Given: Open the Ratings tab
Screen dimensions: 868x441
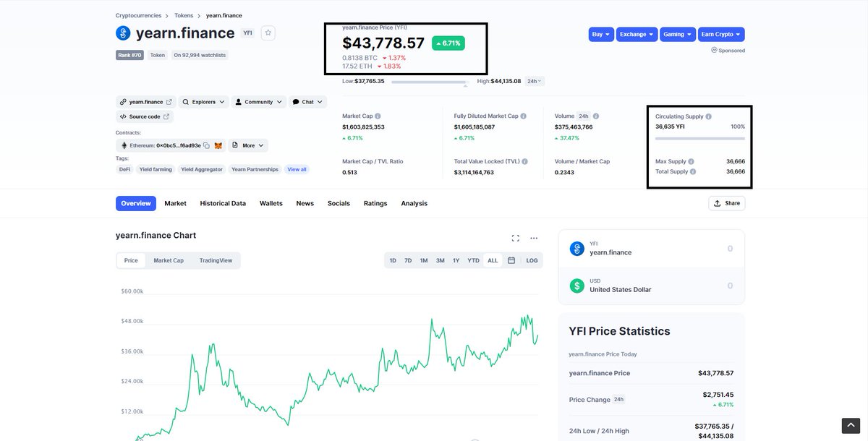Looking at the screenshot, I should (x=375, y=203).
